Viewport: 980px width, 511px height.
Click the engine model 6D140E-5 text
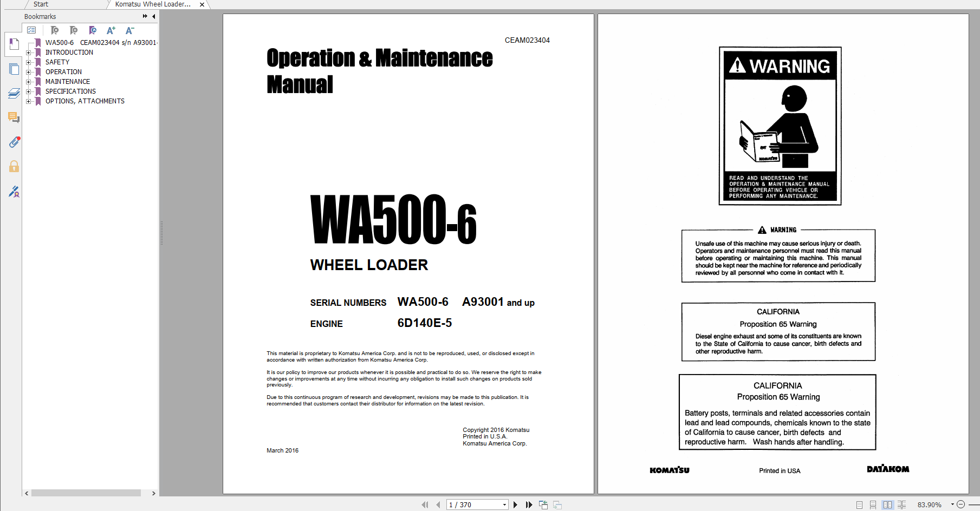point(425,323)
